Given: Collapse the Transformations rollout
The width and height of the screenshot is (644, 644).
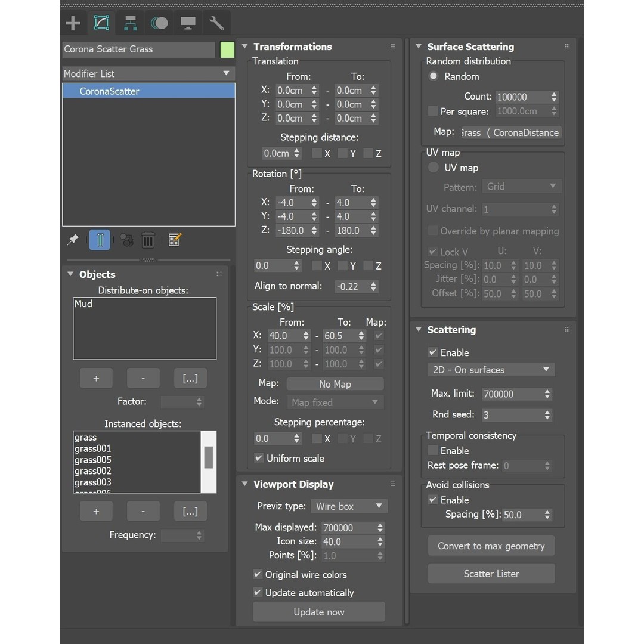Looking at the screenshot, I should tap(245, 47).
